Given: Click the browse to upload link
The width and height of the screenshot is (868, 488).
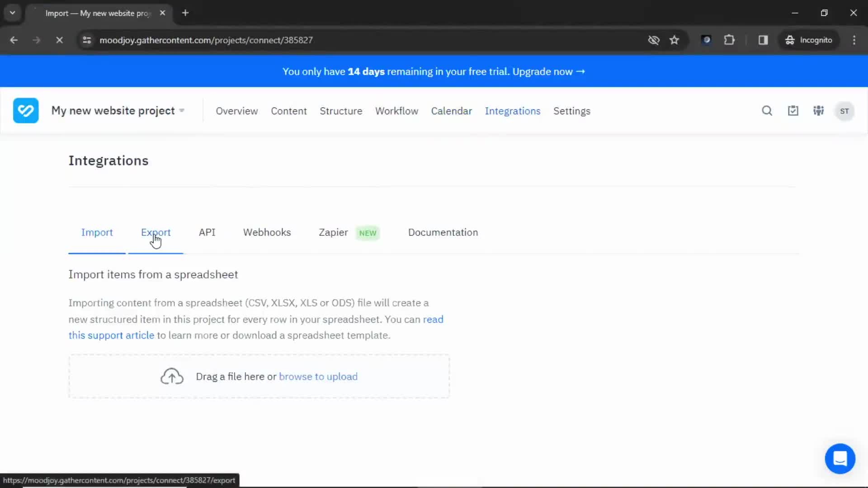Looking at the screenshot, I should (318, 376).
